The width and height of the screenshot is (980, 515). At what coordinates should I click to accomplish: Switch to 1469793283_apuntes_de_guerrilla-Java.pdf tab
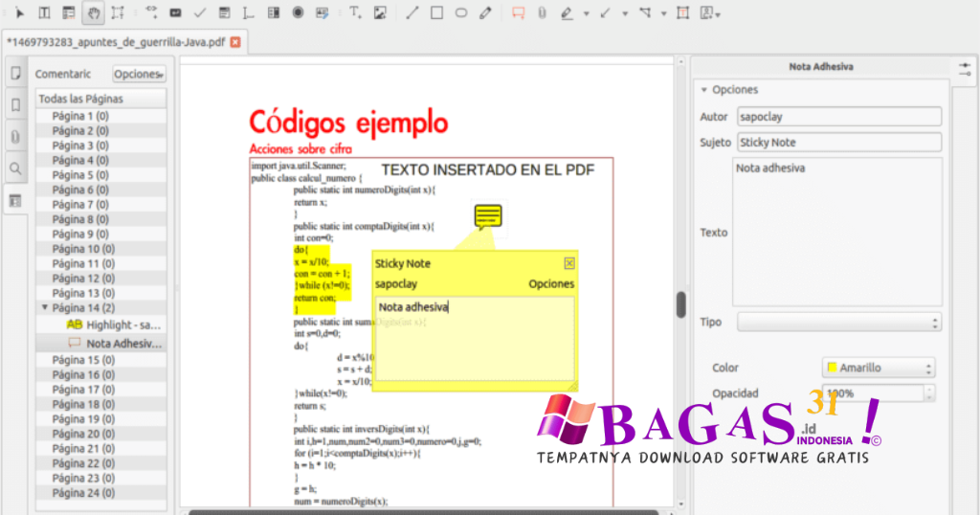pos(116,42)
